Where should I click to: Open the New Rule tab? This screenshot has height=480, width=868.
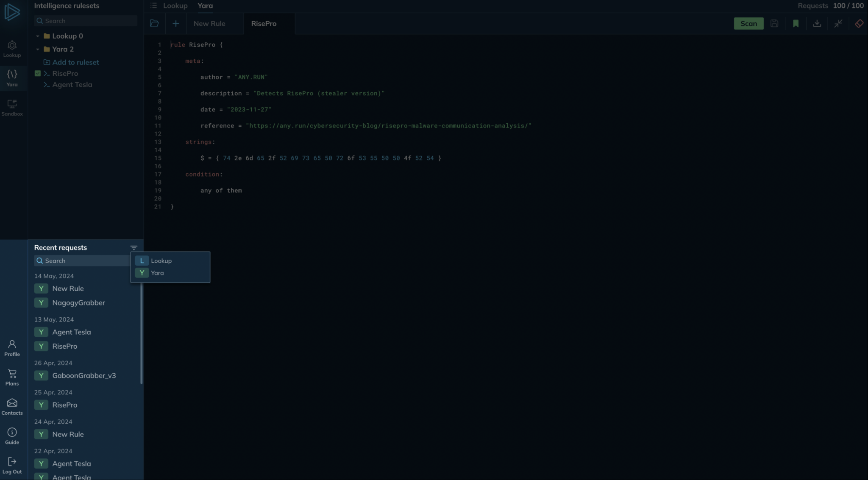tap(209, 23)
